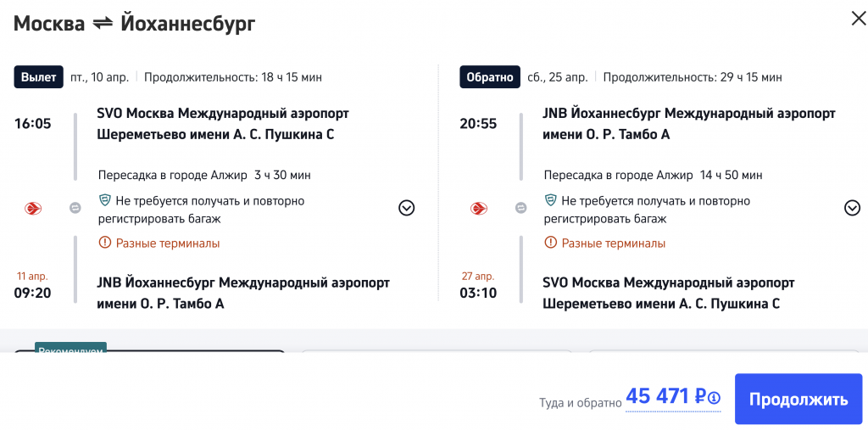Select the Вылет label
The image size is (868, 431).
point(39,77)
